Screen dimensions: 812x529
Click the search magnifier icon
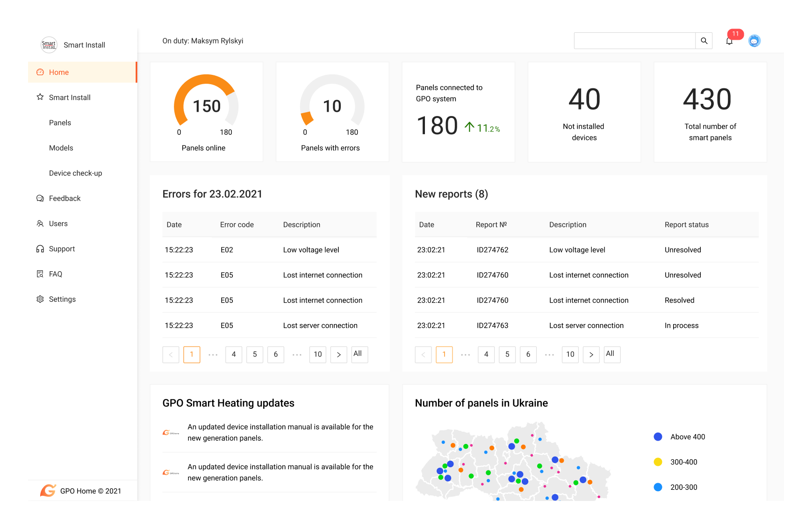tap(704, 41)
